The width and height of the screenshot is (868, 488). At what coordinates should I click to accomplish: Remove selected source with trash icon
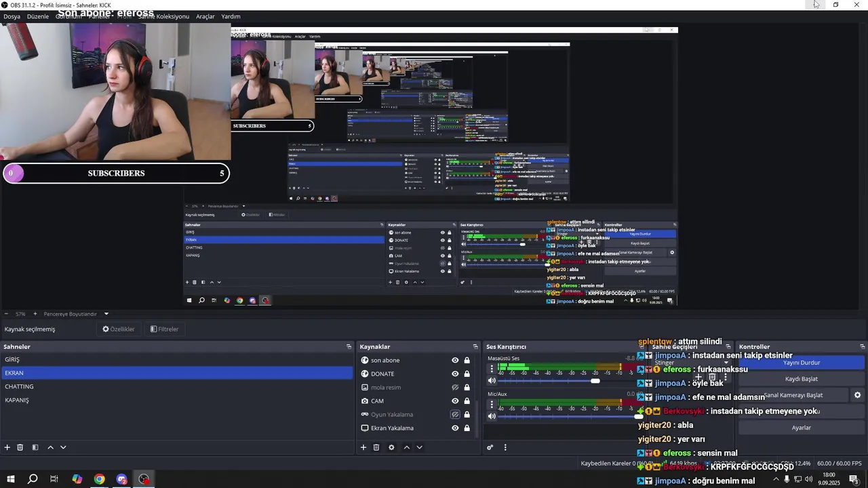click(x=376, y=447)
